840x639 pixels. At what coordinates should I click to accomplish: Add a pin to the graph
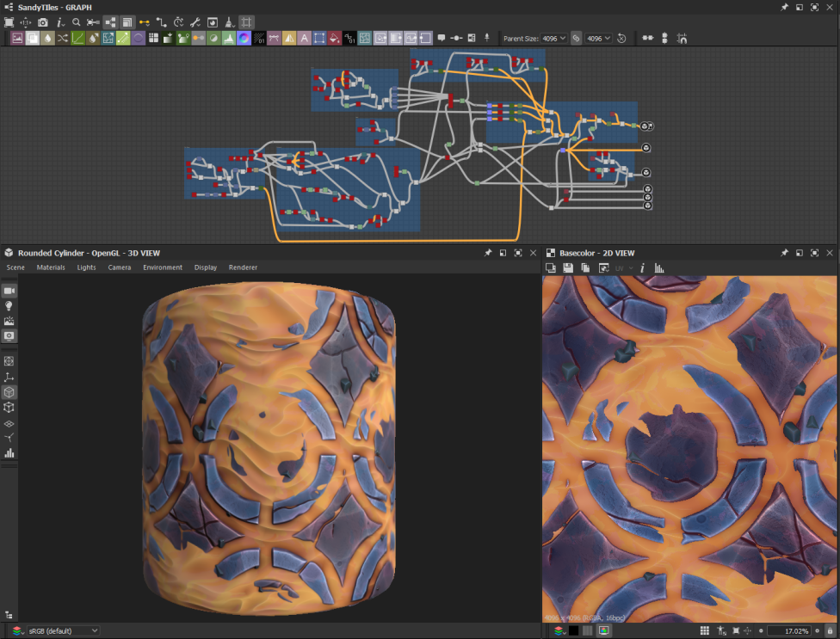pyautogui.click(x=487, y=38)
